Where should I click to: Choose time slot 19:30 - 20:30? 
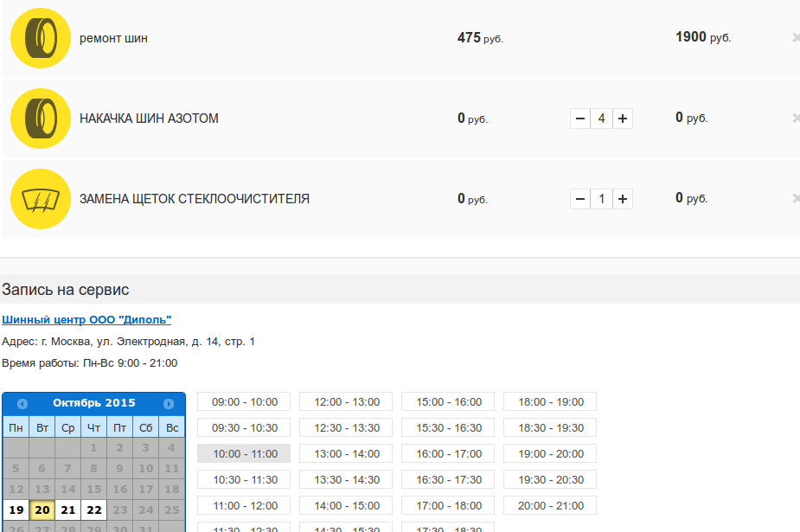pos(550,480)
